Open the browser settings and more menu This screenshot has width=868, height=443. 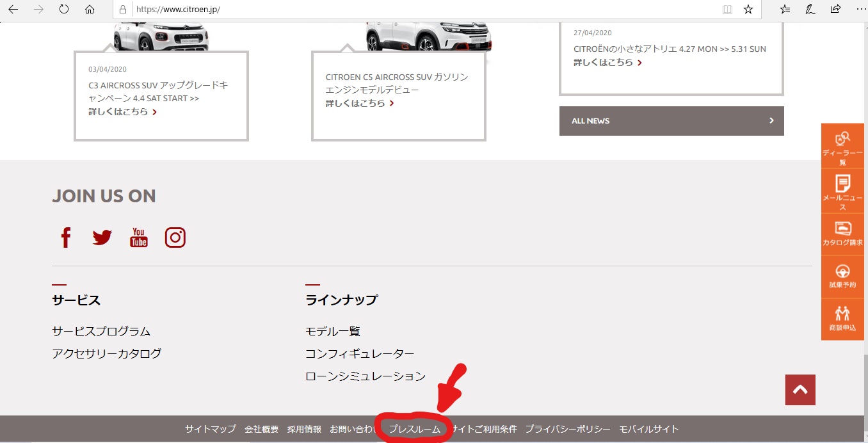click(860, 10)
